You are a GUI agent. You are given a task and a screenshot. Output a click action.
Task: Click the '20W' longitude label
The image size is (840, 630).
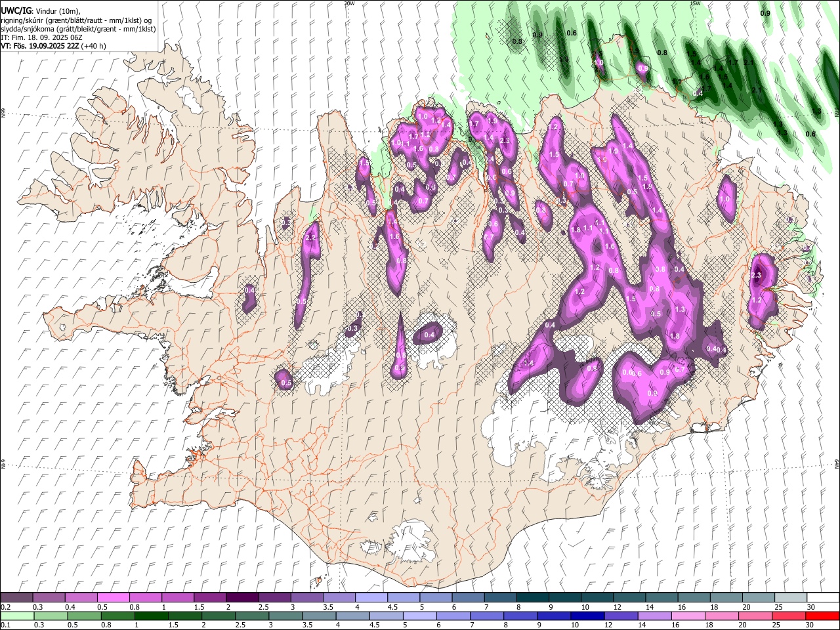point(349,3)
